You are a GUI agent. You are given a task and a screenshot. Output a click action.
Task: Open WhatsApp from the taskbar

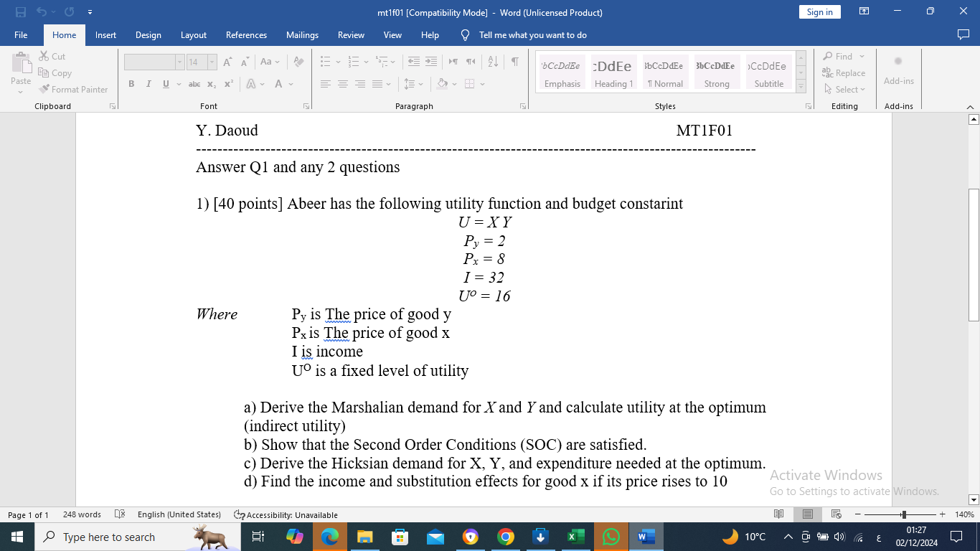tap(611, 536)
